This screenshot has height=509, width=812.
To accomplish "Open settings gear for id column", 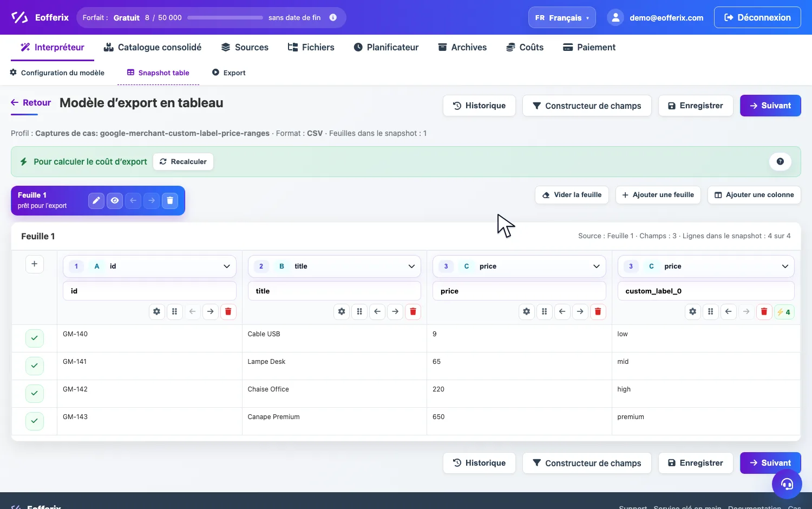I will 156,311.
